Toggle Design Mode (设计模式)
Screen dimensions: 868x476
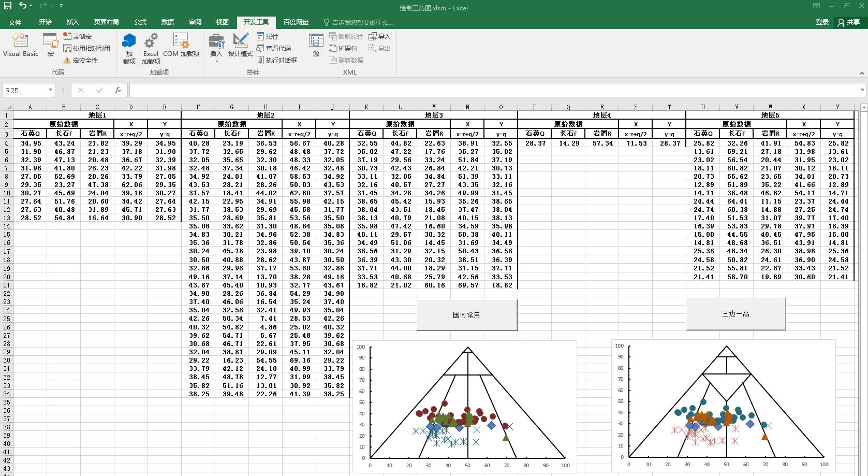tap(241, 46)
